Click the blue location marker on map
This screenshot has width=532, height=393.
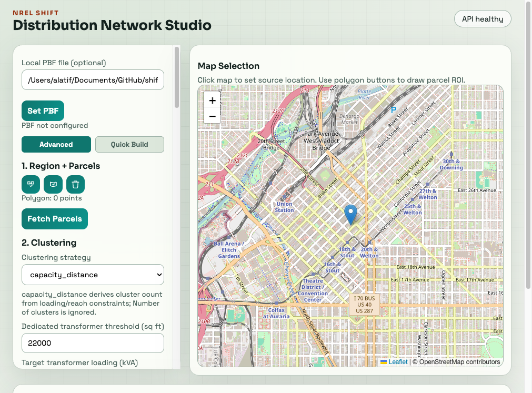[x=350, y=214]
